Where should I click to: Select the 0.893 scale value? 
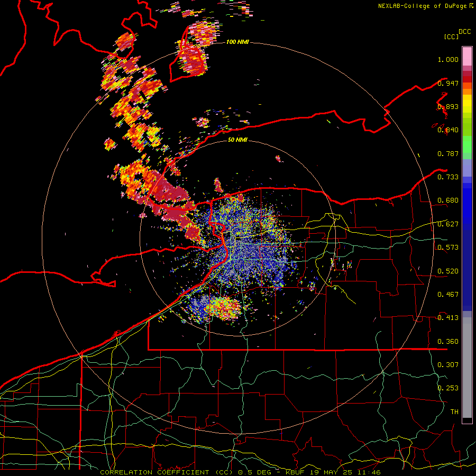click(x=448, y=106)
